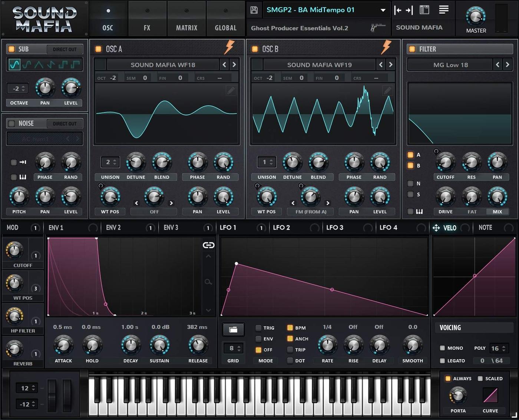Change pitch bend down range -12
Image resolution: width=519 pixels, height=420 pixels.
click(27, 404)
